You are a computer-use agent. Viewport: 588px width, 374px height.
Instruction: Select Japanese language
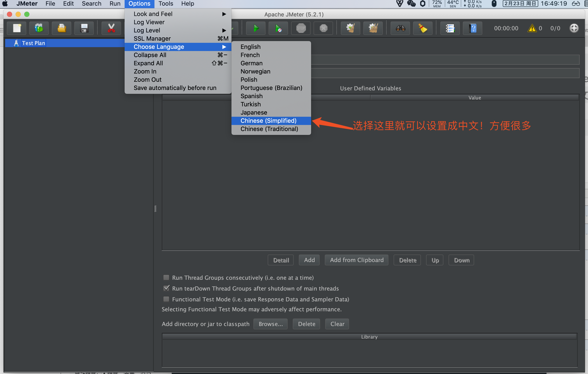(x=271, y=112)
